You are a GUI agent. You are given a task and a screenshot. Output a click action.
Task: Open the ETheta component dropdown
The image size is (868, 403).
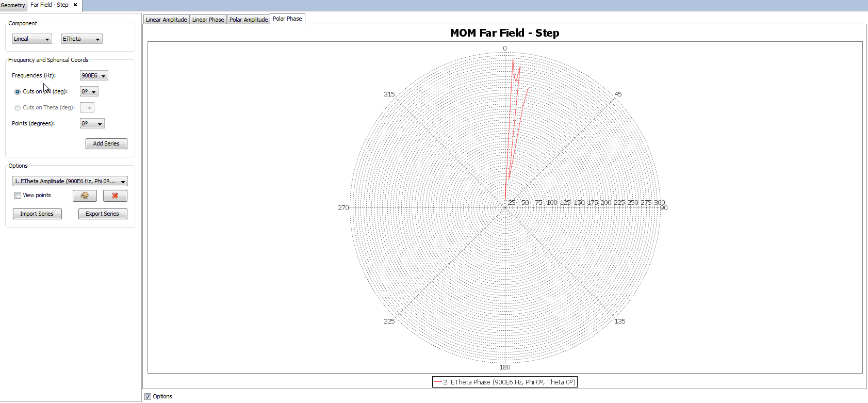[81, 39]
